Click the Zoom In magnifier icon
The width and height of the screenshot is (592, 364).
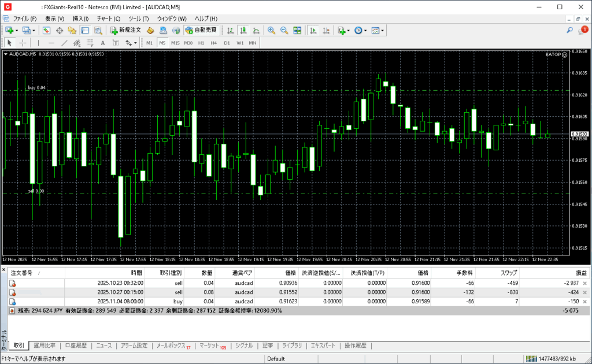pos(271,30)
